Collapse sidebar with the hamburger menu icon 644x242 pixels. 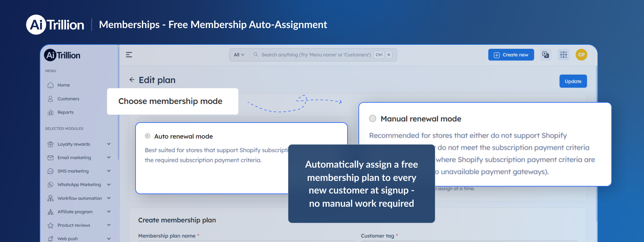(129, 55)
